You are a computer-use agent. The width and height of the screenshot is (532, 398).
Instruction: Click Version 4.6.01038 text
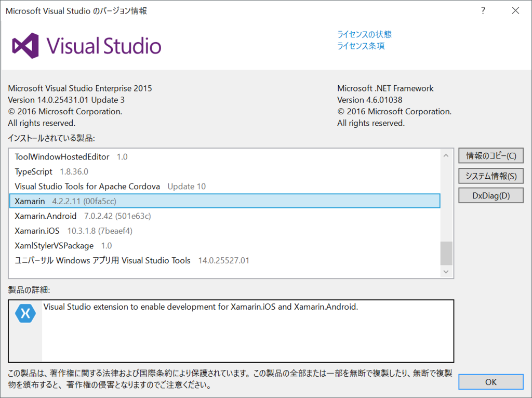369,100
